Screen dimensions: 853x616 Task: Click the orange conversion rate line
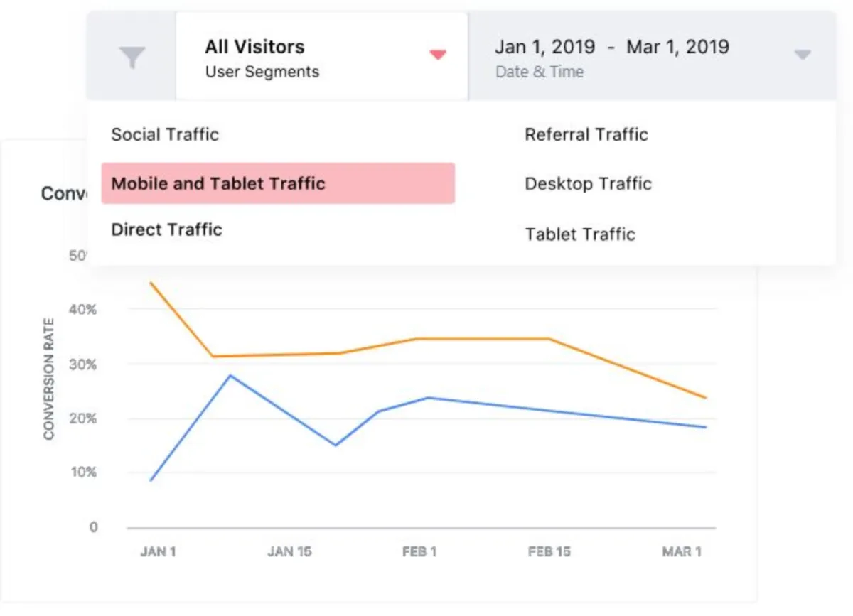coord(483,339)
